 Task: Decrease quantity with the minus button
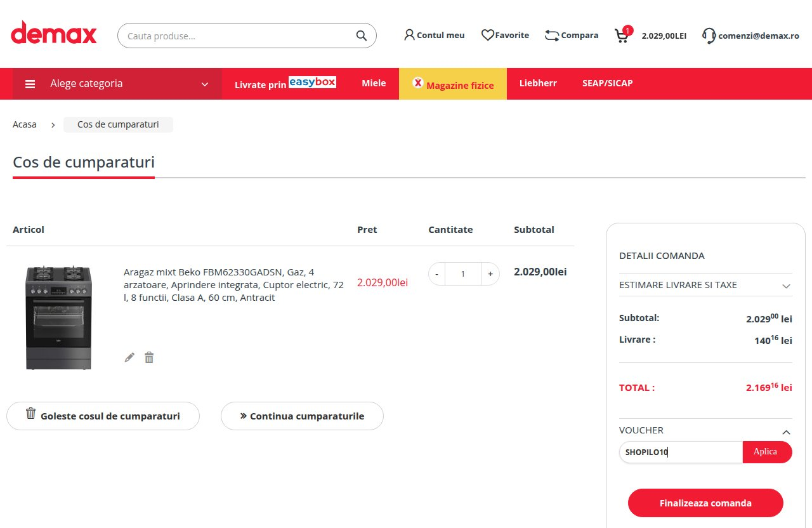coord(436,274)
